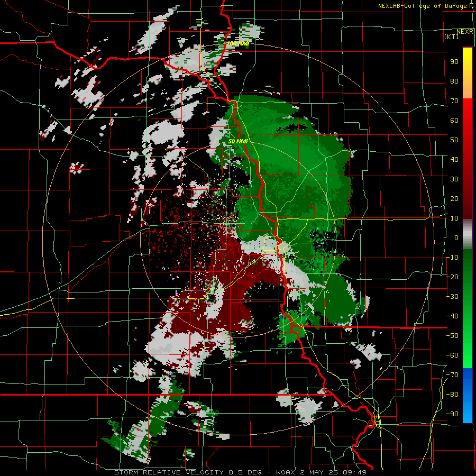476x476 pixels.
Task: Select the 40 value on velocity scale
Action: [454, 159]
